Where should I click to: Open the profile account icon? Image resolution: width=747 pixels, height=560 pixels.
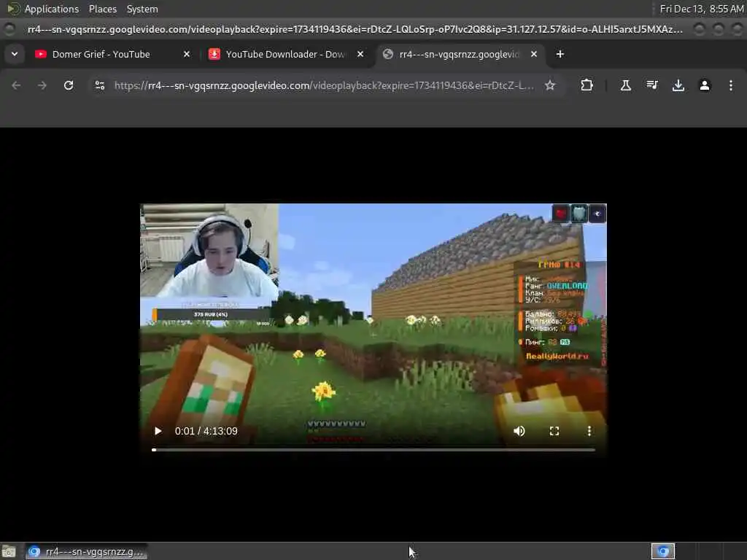tap(705, 85)
